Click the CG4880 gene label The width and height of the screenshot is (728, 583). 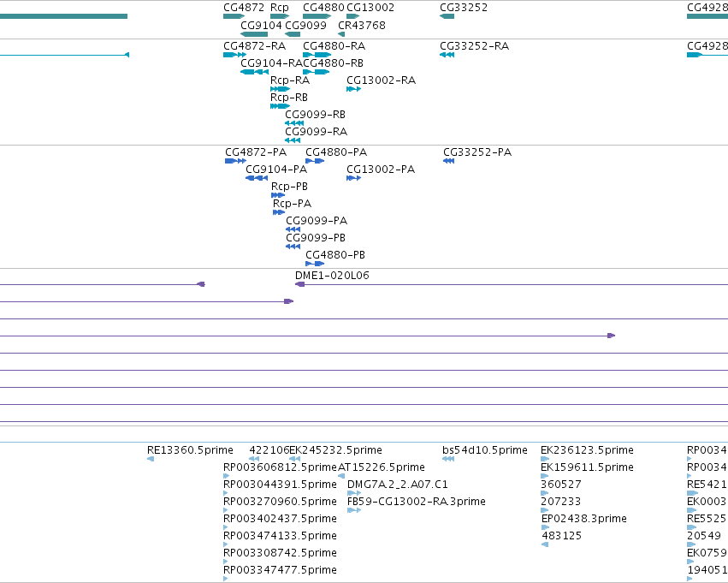tap(323, 8)
